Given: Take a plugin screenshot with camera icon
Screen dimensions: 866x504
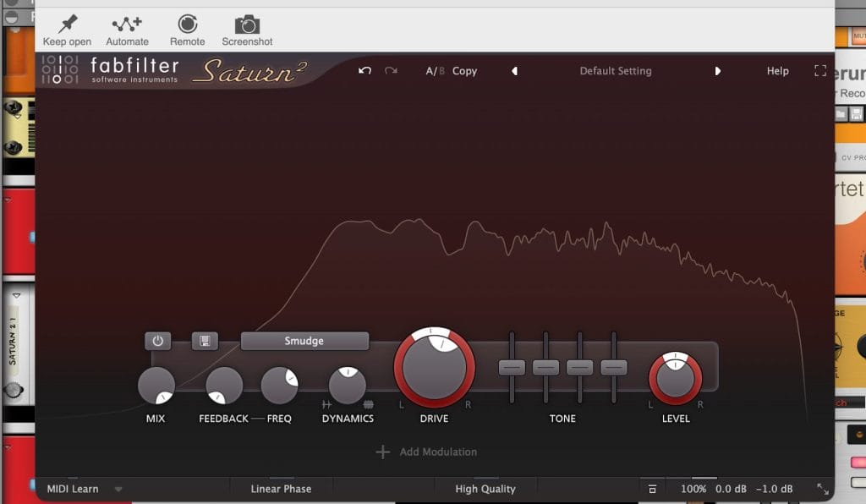Looking at the screenshot, I should (247, 25).
